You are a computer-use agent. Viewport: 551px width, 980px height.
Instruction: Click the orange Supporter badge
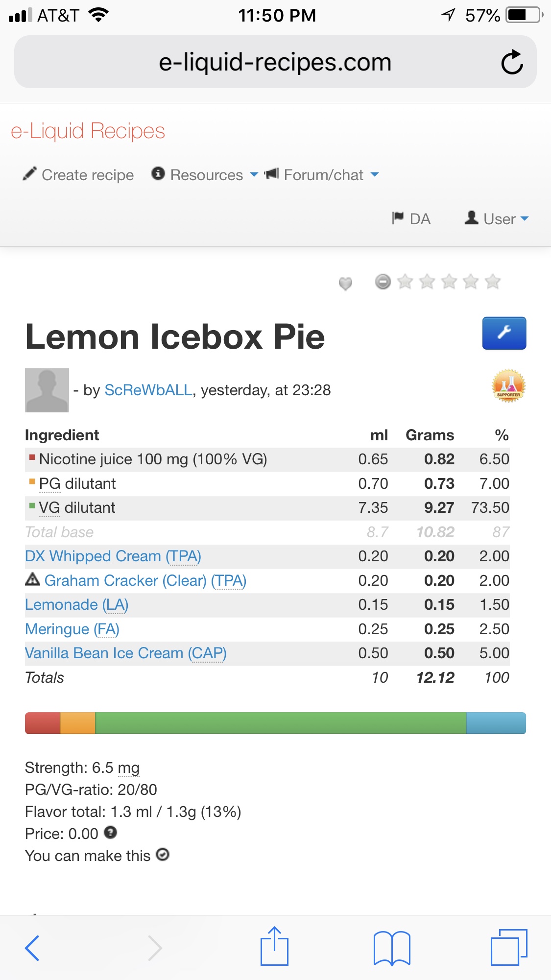click(508, 386)
